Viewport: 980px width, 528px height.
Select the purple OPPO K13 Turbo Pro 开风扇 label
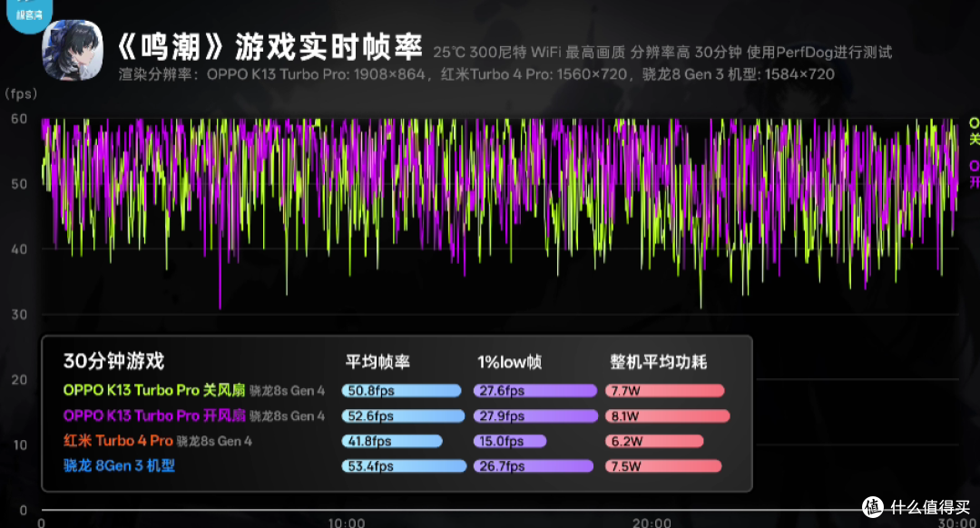[x=154, y=416]
